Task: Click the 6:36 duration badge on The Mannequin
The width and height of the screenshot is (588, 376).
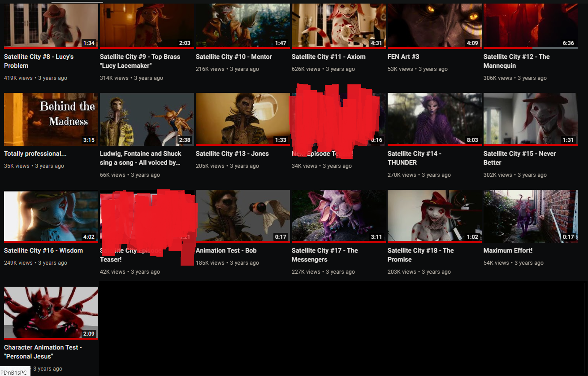Action: (568, 43)
